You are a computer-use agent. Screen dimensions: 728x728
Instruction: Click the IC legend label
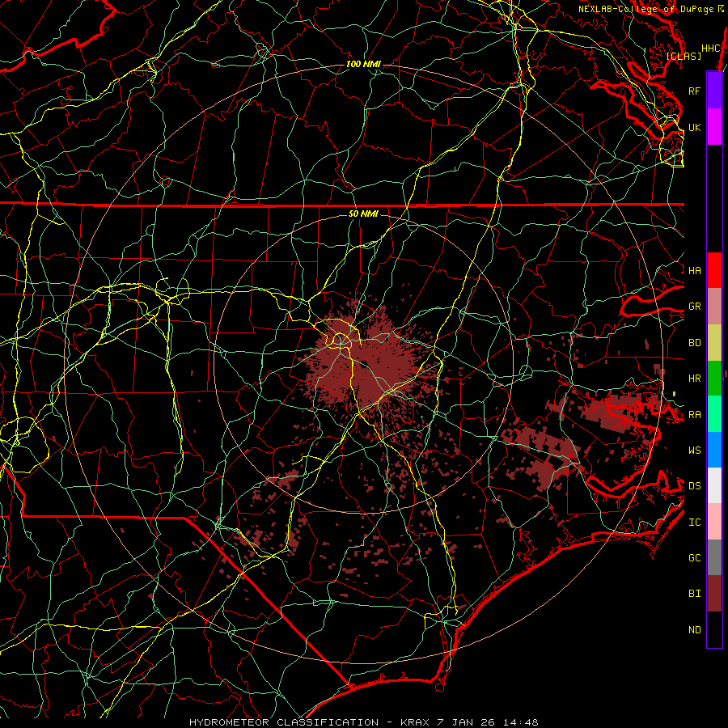click(694, 523)
